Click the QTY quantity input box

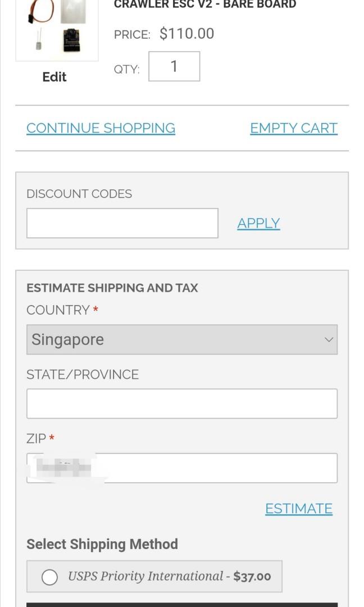tap(174, 66)
